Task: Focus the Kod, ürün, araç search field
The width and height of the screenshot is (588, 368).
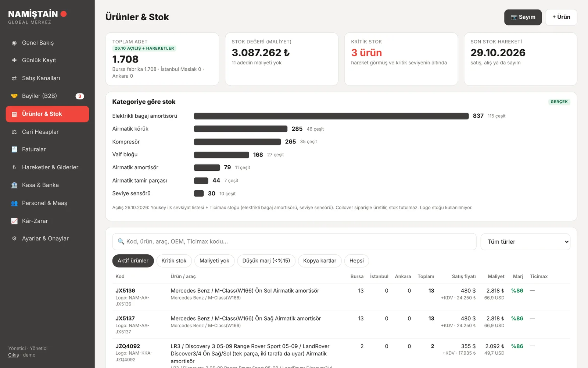Action: pos(294,242)
